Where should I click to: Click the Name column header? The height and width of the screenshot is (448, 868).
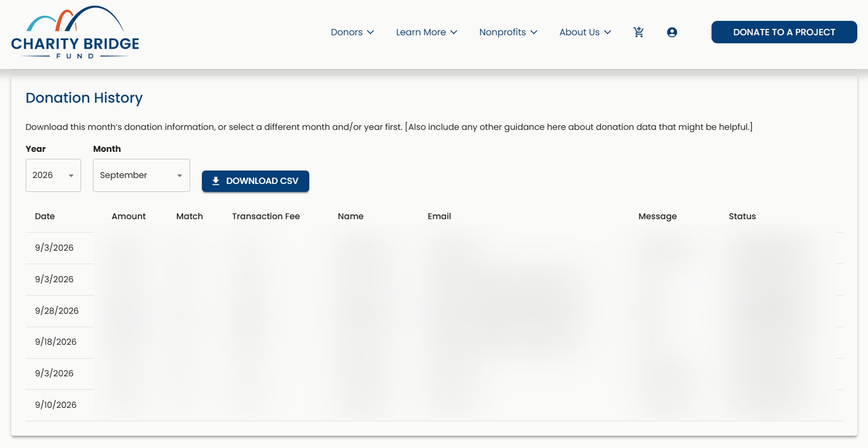coord(350,217)
